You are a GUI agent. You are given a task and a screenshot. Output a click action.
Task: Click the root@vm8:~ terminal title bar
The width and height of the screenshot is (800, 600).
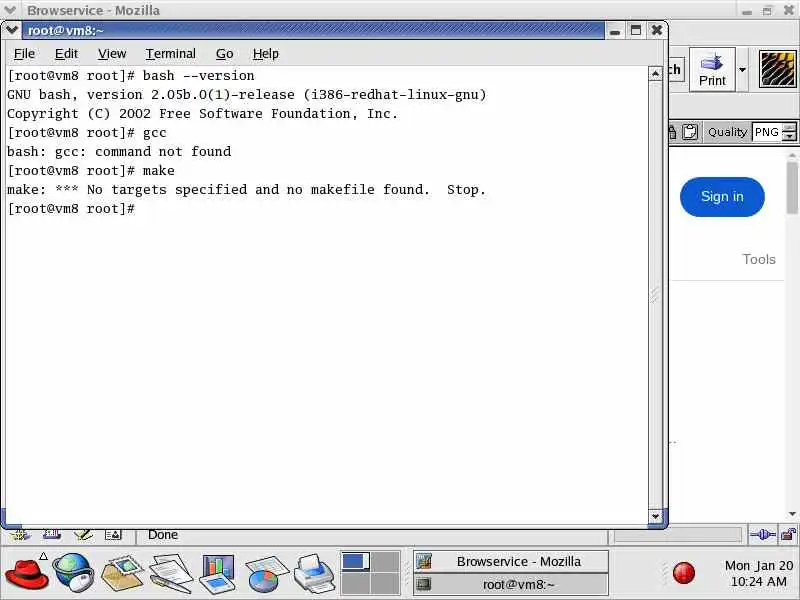pos(312,31)
